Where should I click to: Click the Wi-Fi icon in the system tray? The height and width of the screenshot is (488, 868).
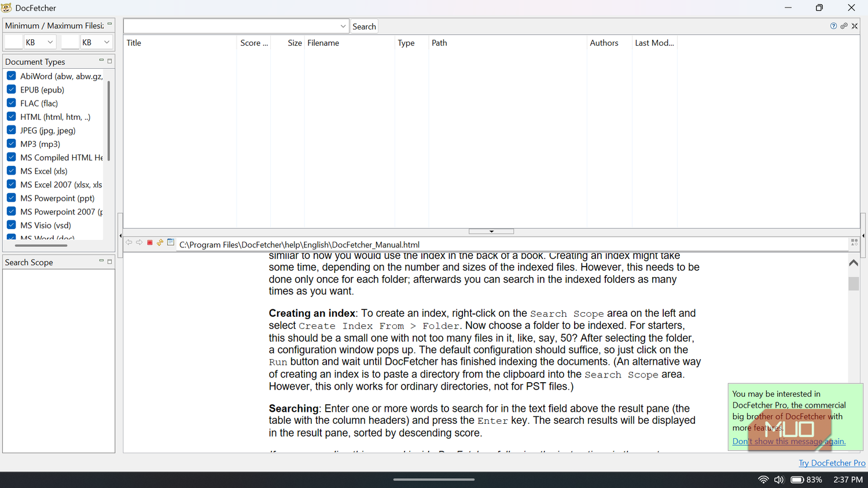[x=763, y=480]
